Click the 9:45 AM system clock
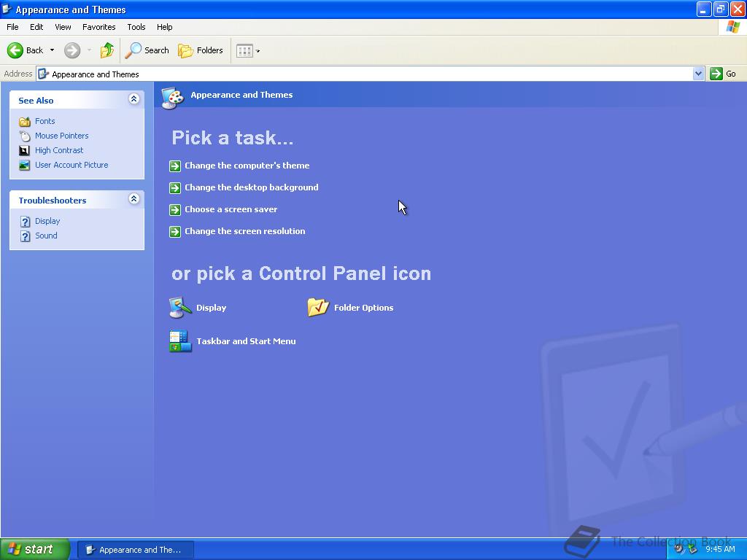 coord(720,549)
